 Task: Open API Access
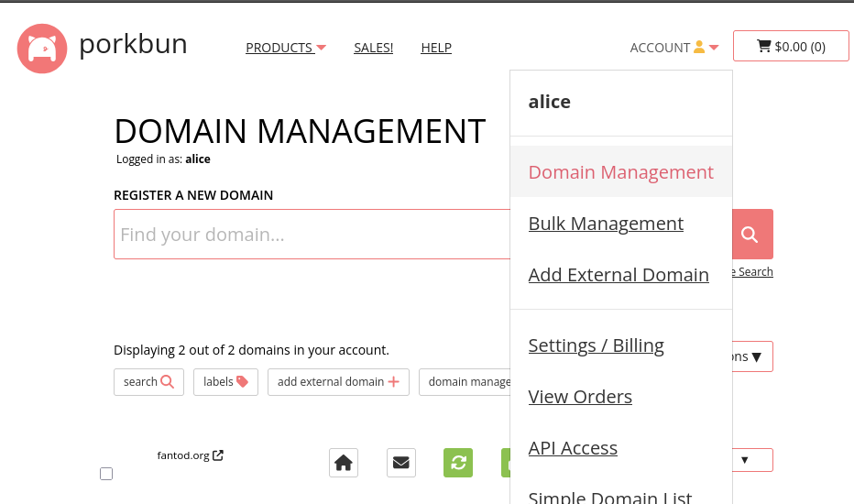click(573, 448)
